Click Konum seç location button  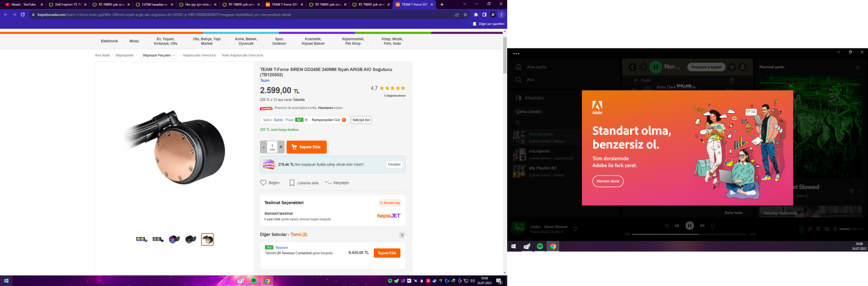pos(390,203)
